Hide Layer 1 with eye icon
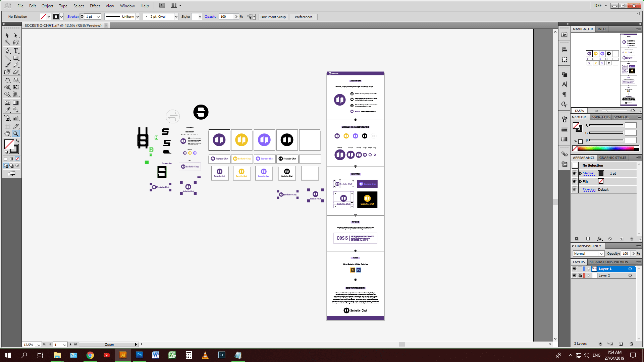The height and width of the screenshot is (362, 644). pos(574,269)
